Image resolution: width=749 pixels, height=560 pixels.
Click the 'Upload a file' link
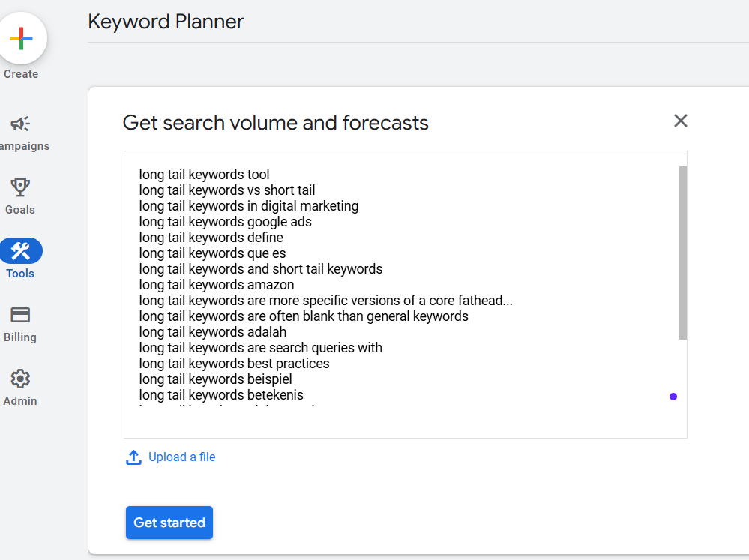pos(181,457)
